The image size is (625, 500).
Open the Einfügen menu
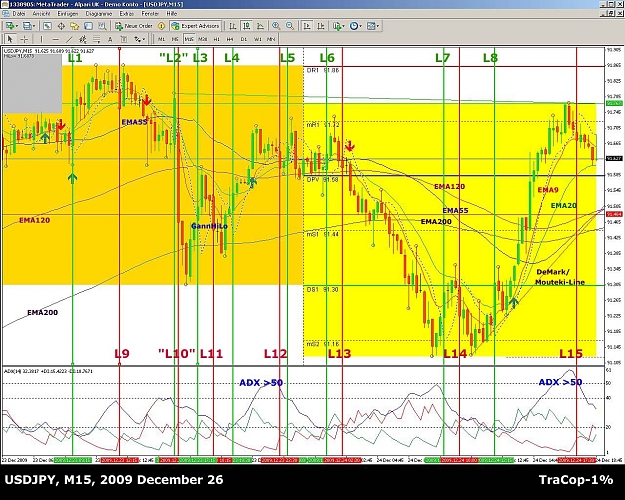pyautogui.click(x=68, y=14)
